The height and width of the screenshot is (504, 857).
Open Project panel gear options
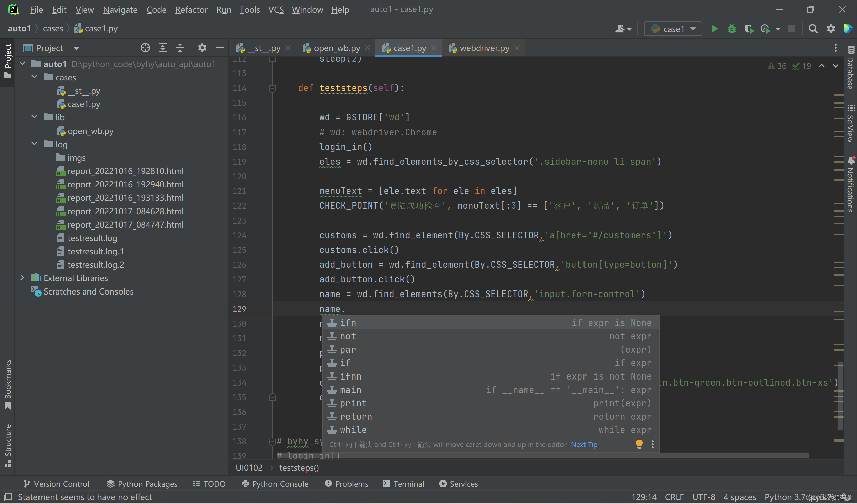tap(202, 48)
